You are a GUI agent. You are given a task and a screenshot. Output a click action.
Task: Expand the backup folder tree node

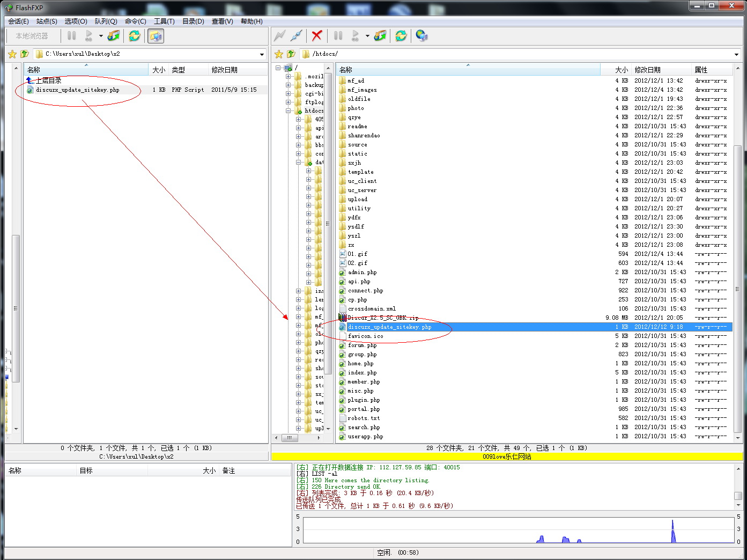(288, 85)
